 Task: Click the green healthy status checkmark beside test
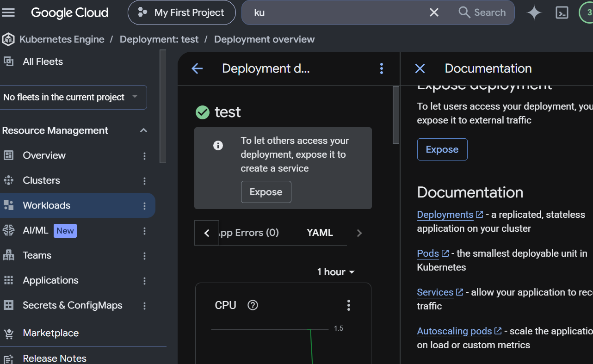203,112
